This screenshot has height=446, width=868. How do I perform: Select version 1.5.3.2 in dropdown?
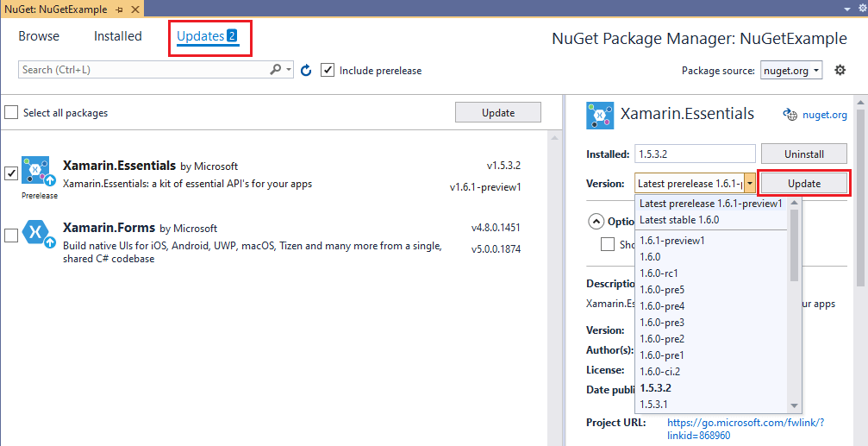click(x=711, y=387)
